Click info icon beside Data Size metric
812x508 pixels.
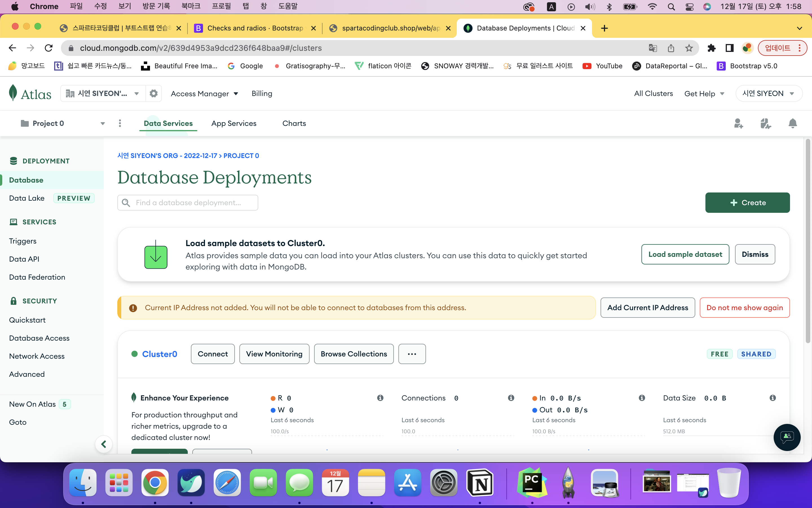(773, 398)
